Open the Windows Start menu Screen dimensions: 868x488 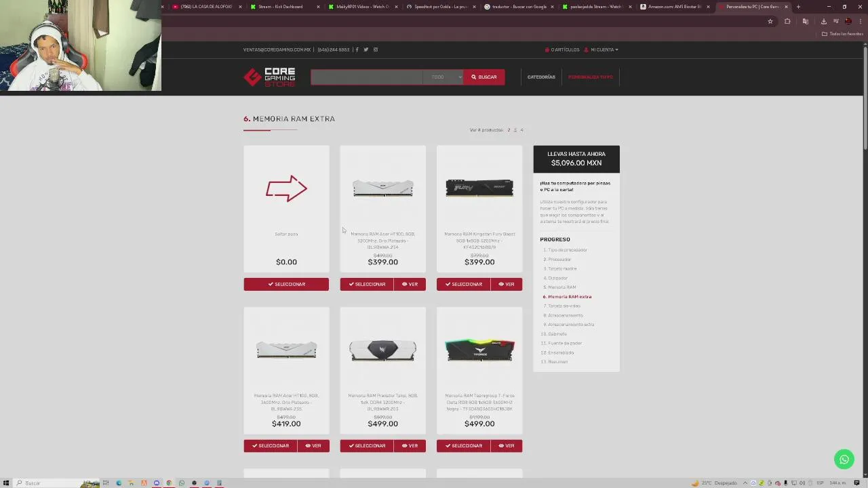pyautogui.click(x=6, y=483)
